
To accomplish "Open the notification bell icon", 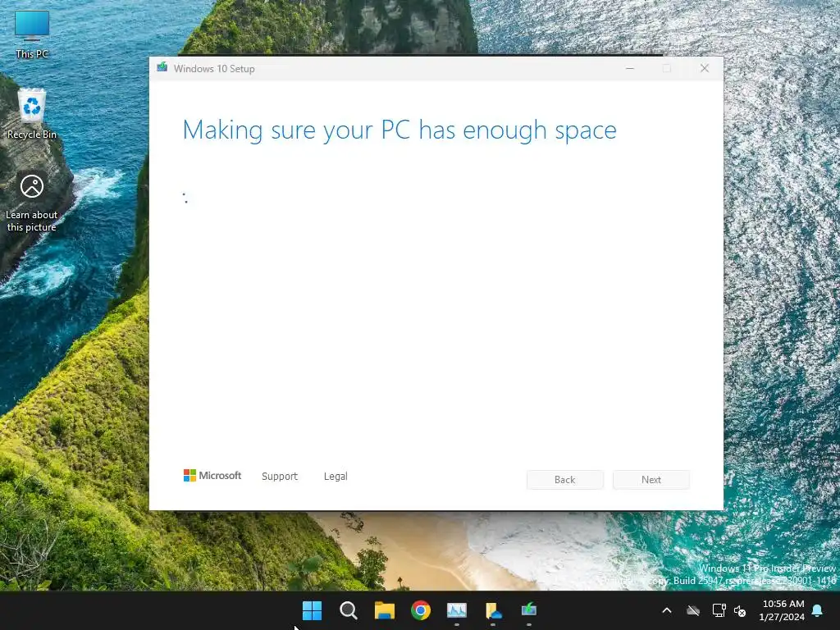I will pos(817,610).
